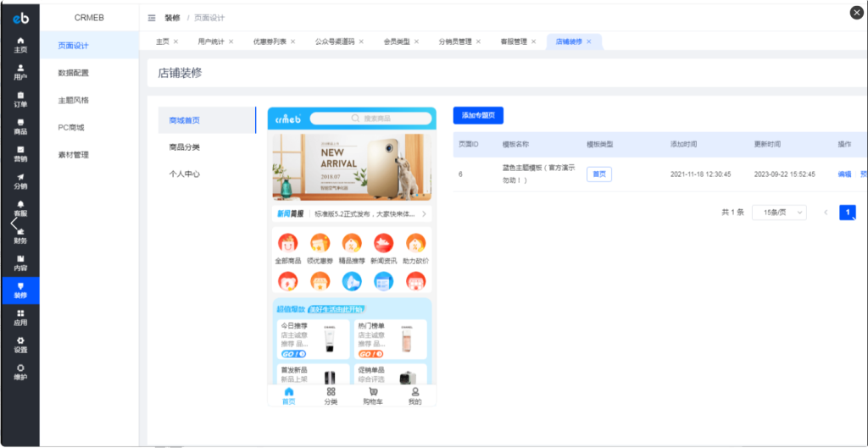The image size is (868, 448).
Task: Click the 2021-11-18 12:30:45 add time
Action: click(x=700, y=174)
